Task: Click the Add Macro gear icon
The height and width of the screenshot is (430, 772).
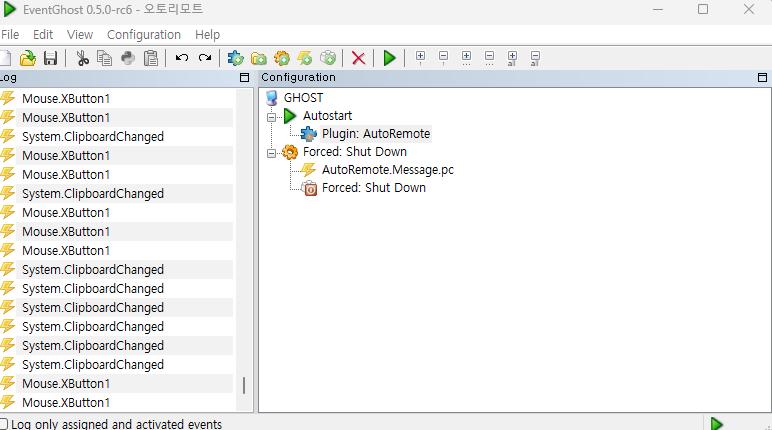Action: click(282, 58)
